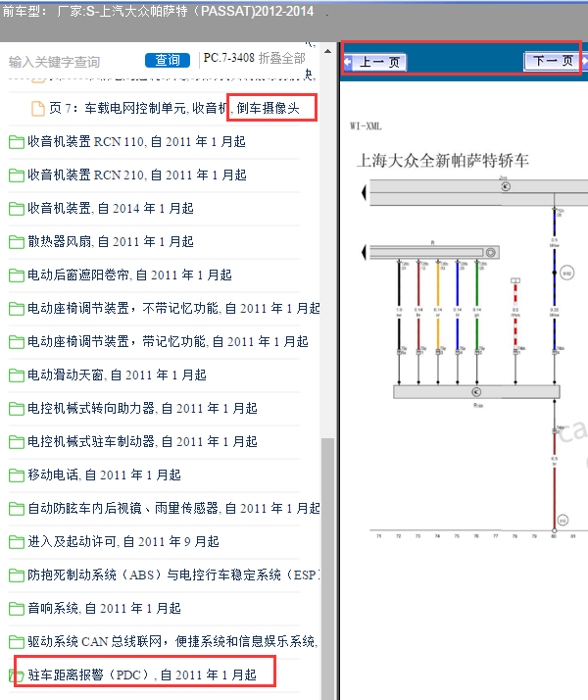Image resolution: width=588 pixels, height=700 pixels.
Task: Click folder icon for 电动座椅调节装置，带记忆功能
Action: click(x=17, y=342)
